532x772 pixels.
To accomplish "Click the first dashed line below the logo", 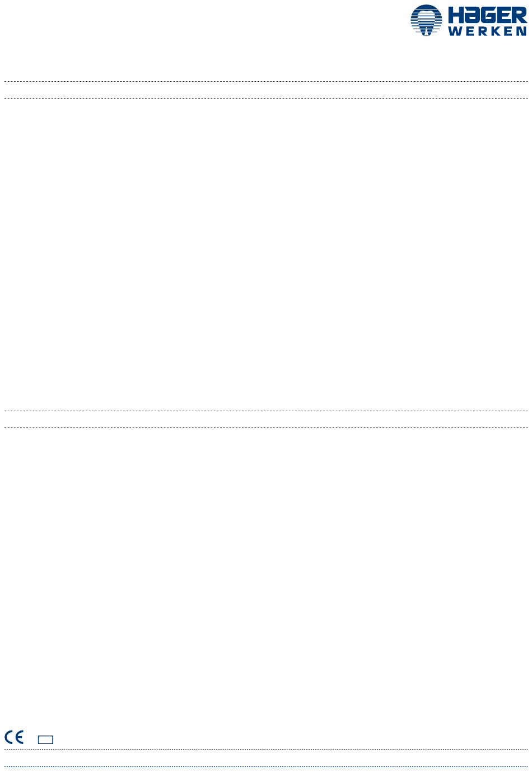I will point(266,81).
